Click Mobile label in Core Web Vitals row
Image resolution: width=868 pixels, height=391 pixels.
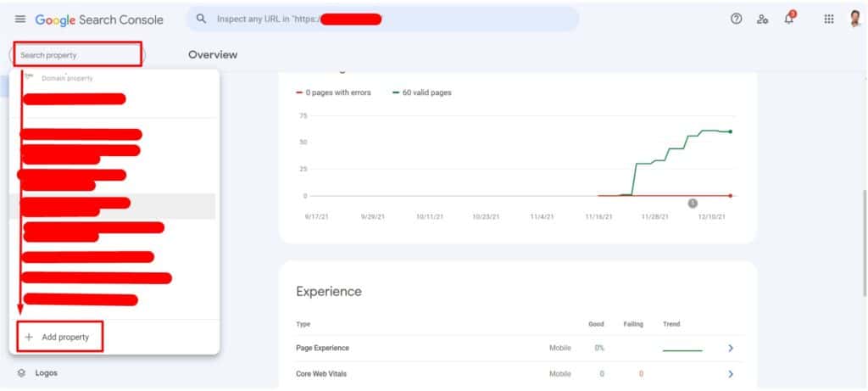tap(559, 374)
